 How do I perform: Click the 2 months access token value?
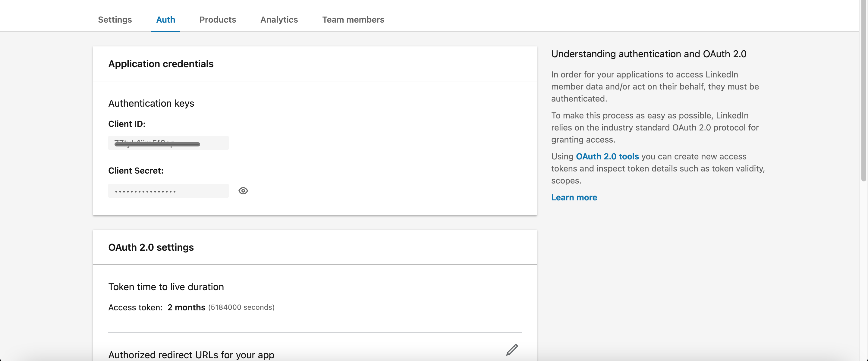(186, 307)
